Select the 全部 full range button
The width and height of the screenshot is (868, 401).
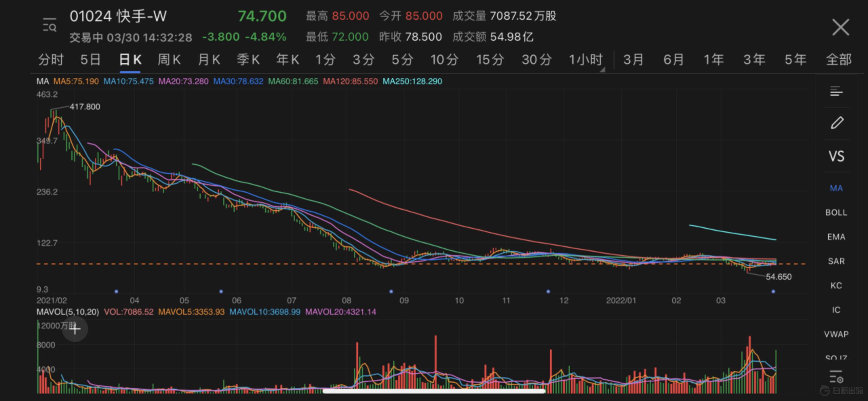839,60
